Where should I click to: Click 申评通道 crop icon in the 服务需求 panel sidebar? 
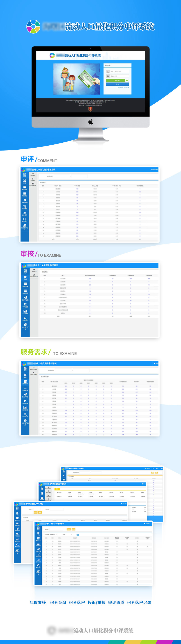click(x=25, y=401)
